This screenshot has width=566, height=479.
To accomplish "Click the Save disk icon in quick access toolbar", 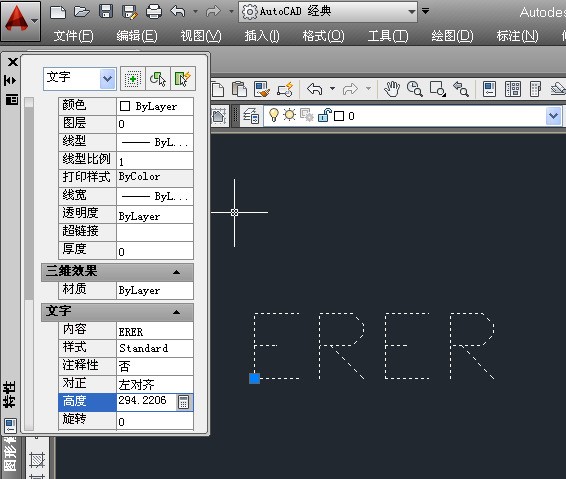I will 106,12.
